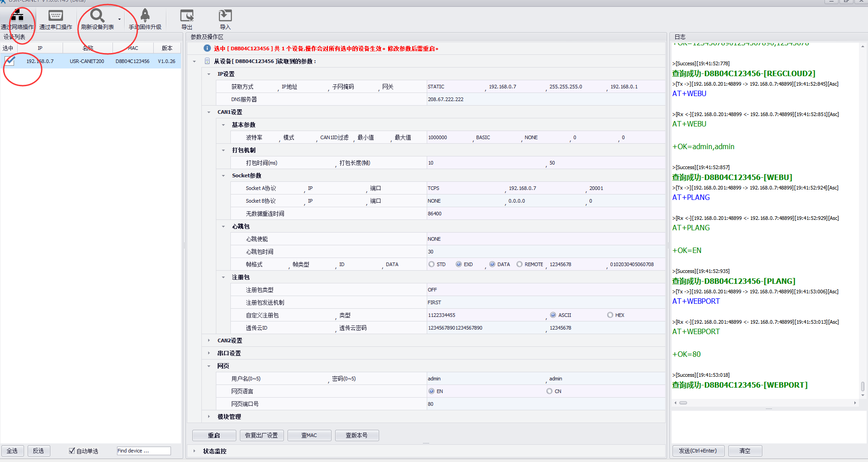Expand the CAN2设置 section
Image resolution: width=868 pixels, height=462 pixels.
(209, 340)
